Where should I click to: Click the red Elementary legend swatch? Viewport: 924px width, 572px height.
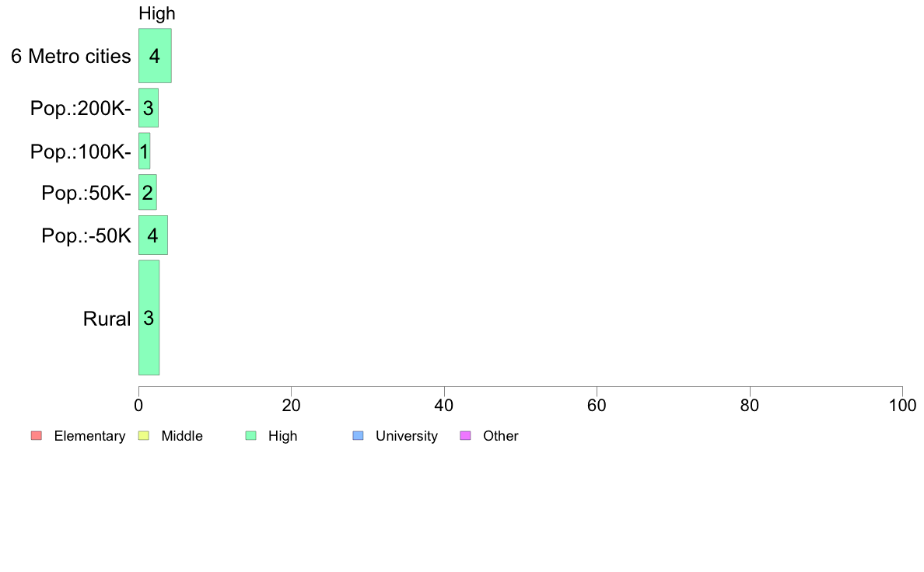(37, 436)
